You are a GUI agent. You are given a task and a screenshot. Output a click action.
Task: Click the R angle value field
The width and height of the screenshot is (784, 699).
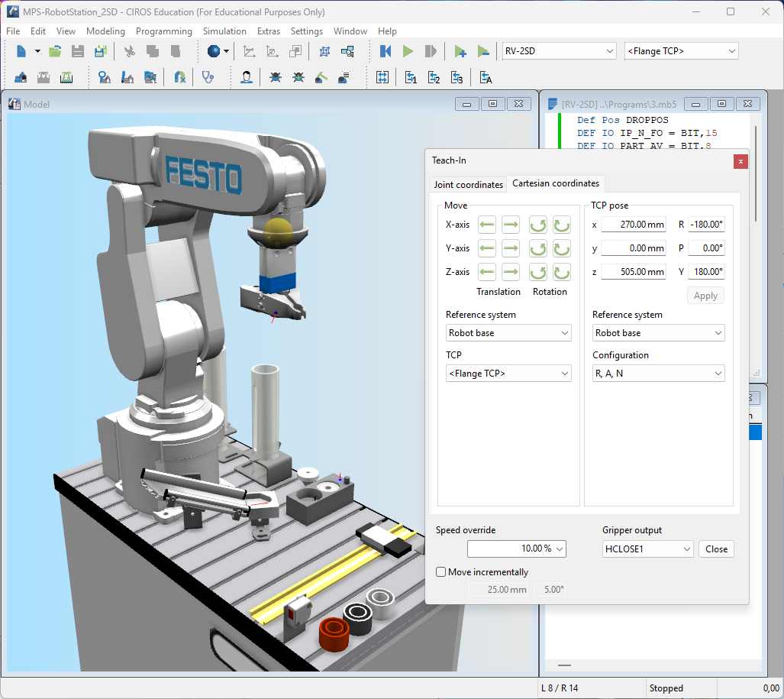coord(706,225)
